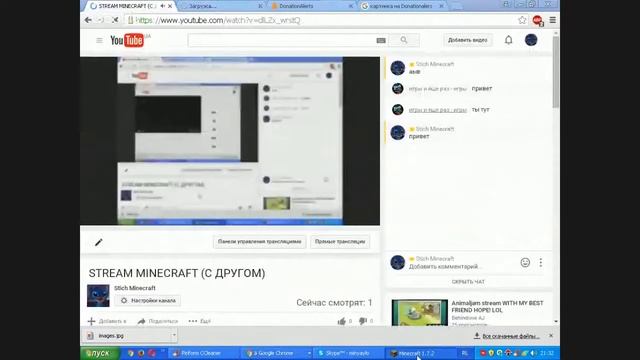The width and height of the screenshot is (640, 360).
Task: Bookmark this page with the star icon
Action: pos(522,20)
